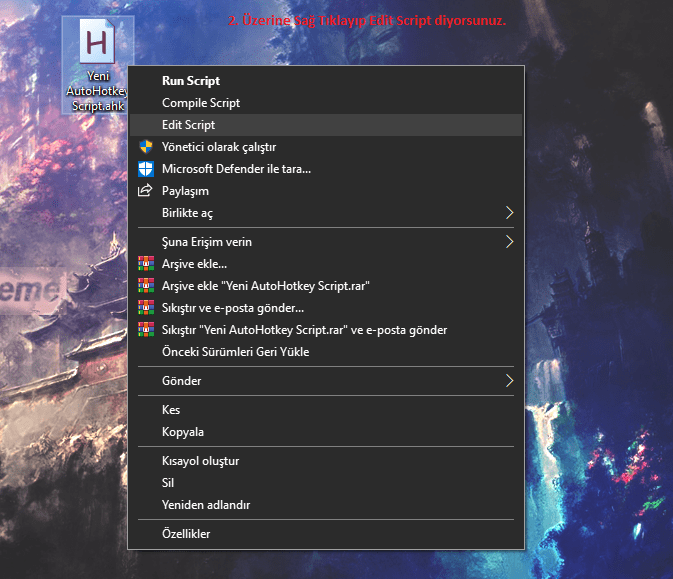Viewport: 673px width, 579px height.
Task: Click the share icon beside Paylaşım
Action: 145,190
